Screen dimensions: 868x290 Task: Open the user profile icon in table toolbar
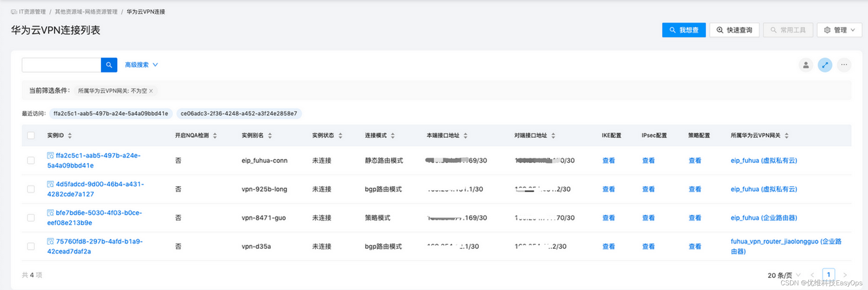coord(806,65)
